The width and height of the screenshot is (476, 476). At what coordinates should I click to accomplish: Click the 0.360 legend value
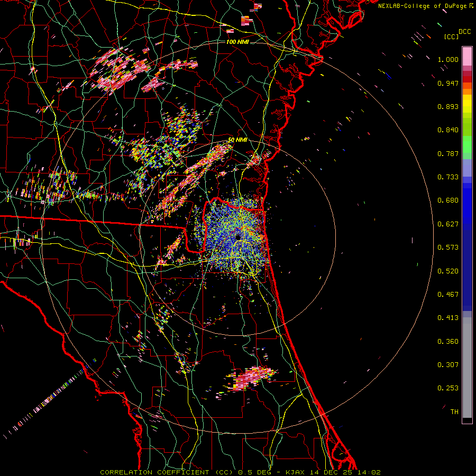tap(448, 342)
